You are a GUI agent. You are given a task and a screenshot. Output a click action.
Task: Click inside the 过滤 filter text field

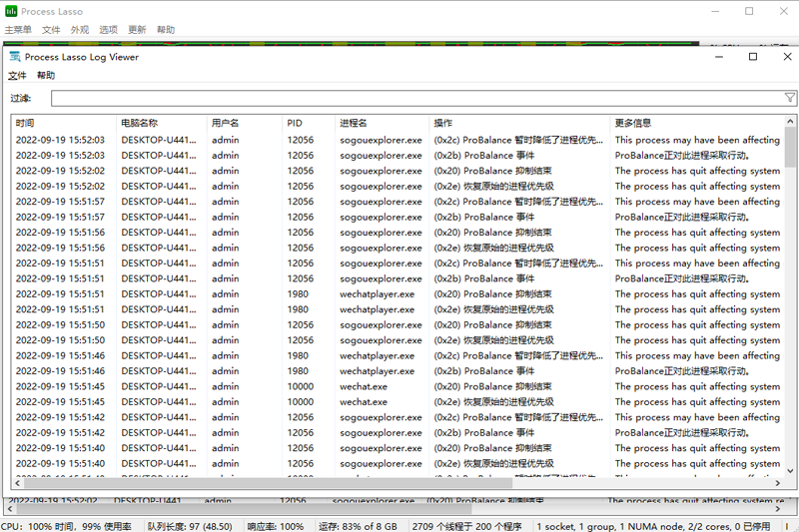click(x=414, y=98)
